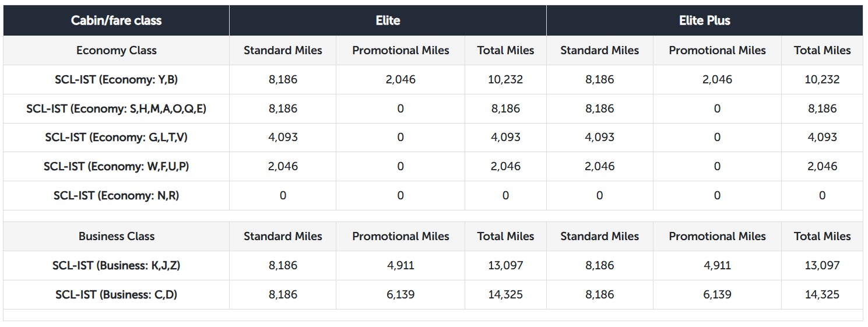Select 4,093 standard miles under Elite
This screenshot has width=868, height=327.
(x=283, y=137)
